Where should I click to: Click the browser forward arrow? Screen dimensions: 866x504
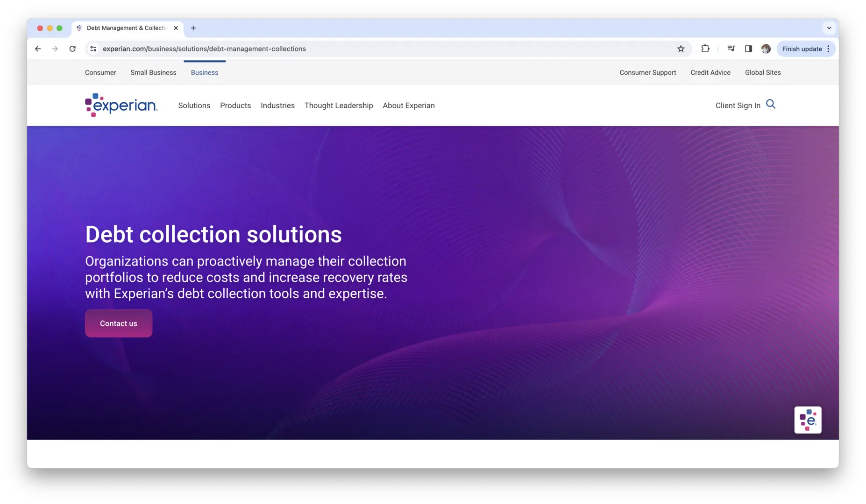(x=55, y=49)
